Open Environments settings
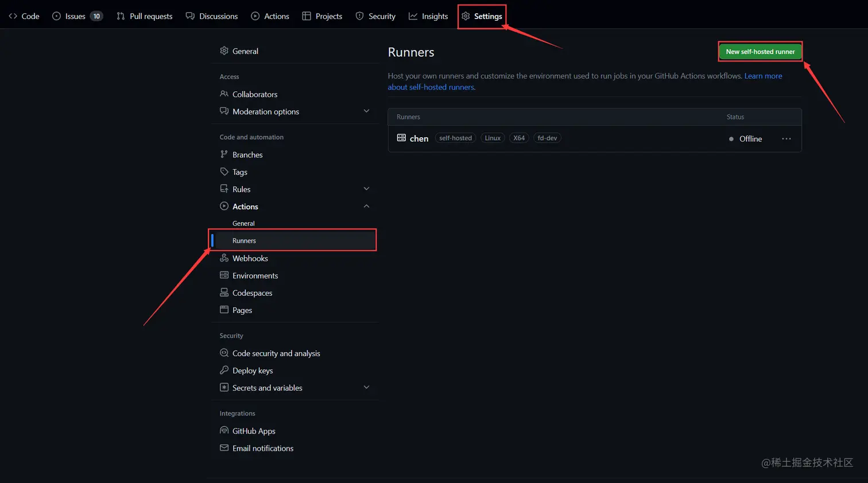868x483 pixels. 255,276
